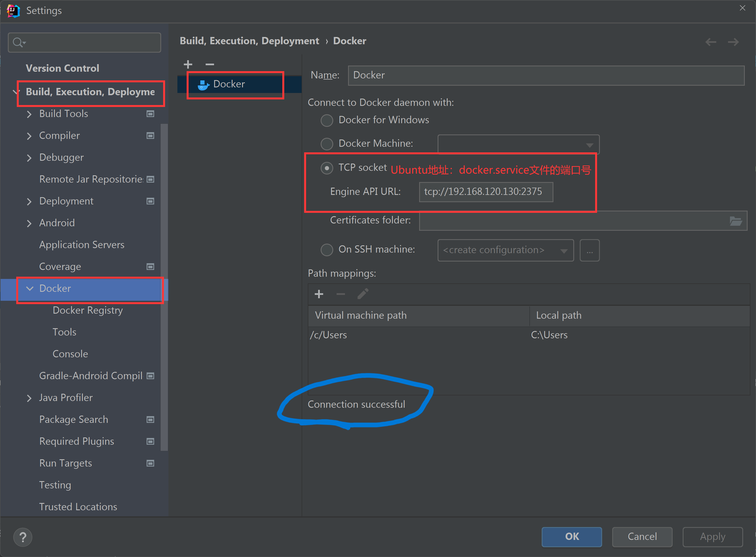Image resolution: width=756 pixels, height=557 pixels.
Task: Click the IntelliJ IDEA logo icon
Action: tap(13, 11)
